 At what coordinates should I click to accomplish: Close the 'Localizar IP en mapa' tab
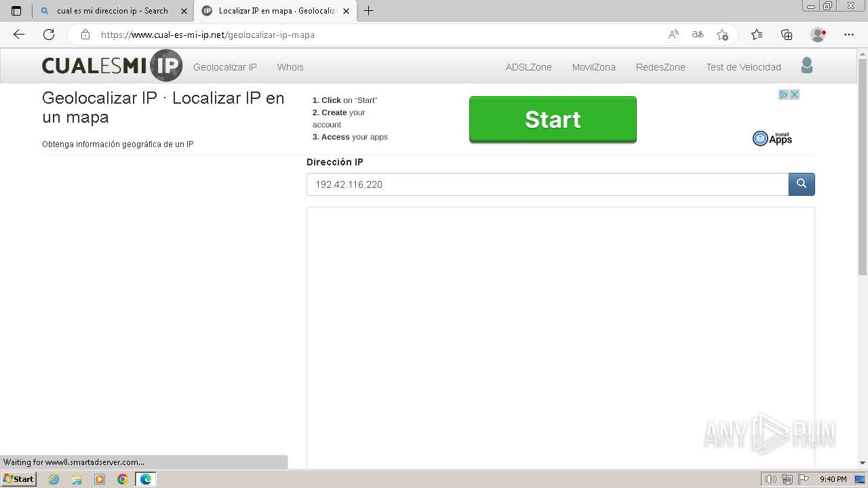347,11
